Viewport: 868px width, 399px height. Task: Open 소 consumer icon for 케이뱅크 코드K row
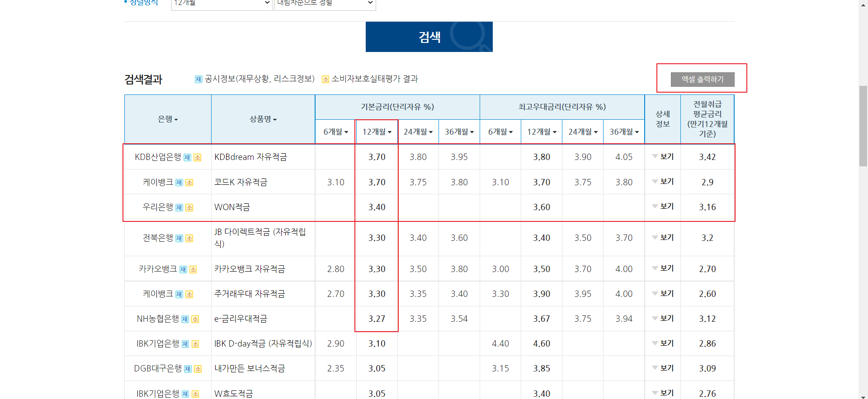pyautogui.click(x=189, y=183)
